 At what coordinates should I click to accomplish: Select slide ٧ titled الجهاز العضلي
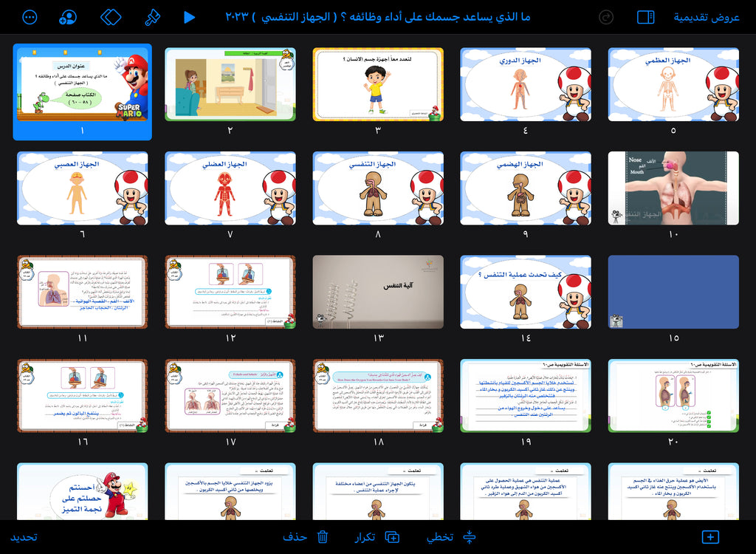[x=230, y=188]
